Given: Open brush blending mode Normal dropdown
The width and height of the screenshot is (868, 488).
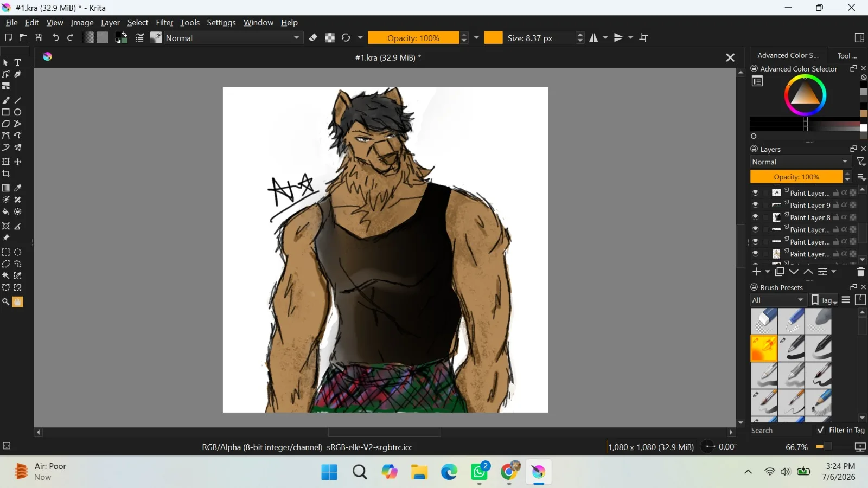Looking at the screenshot, I should coord(233,38).
